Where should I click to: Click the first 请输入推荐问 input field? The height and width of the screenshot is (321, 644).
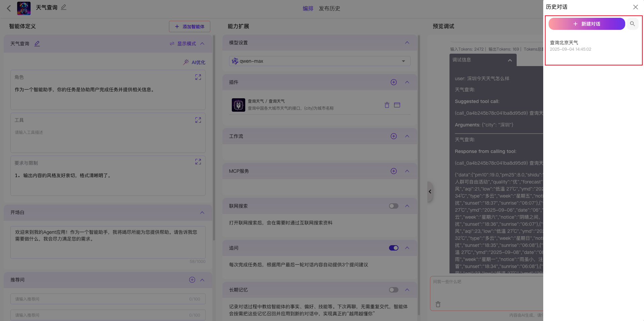click(x=108, y=299)
